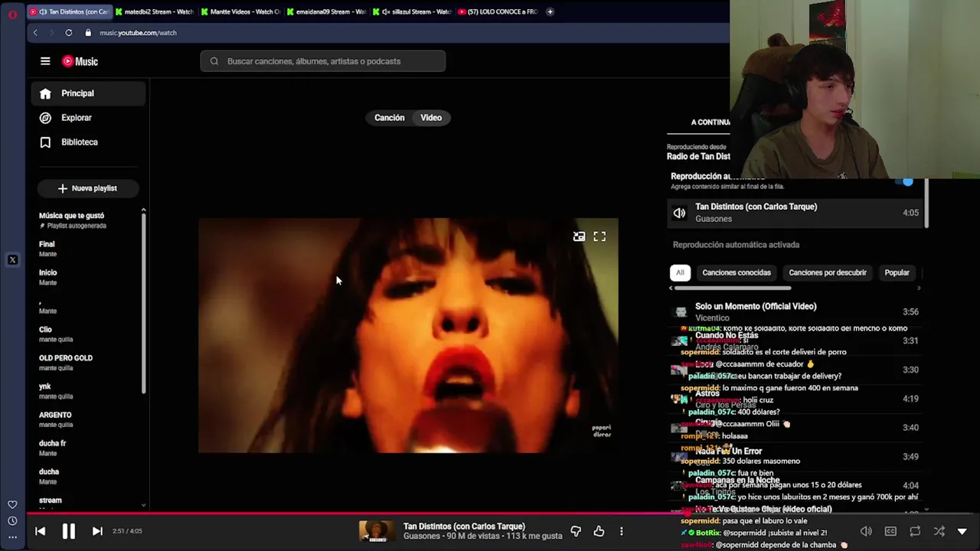The width and height of the screenshot is (980, 551).
Task: Enter fullscreen video mode
Action: point(599,237)
